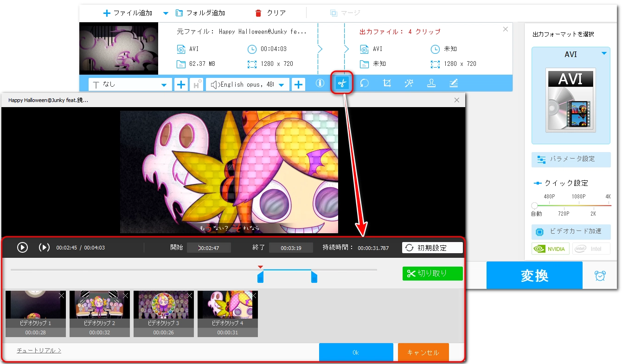Image resolution: width=622 pixels, height=364 pixels.
Task: Open the チュートリアル tutorial link
Action: pyautogui.click(x=39, y=351)
